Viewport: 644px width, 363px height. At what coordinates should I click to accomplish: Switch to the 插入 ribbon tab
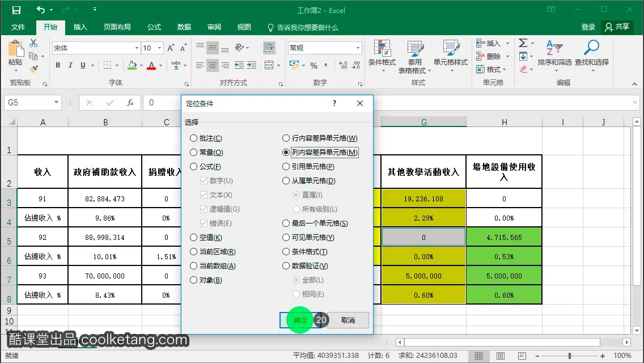pos(80,27)
